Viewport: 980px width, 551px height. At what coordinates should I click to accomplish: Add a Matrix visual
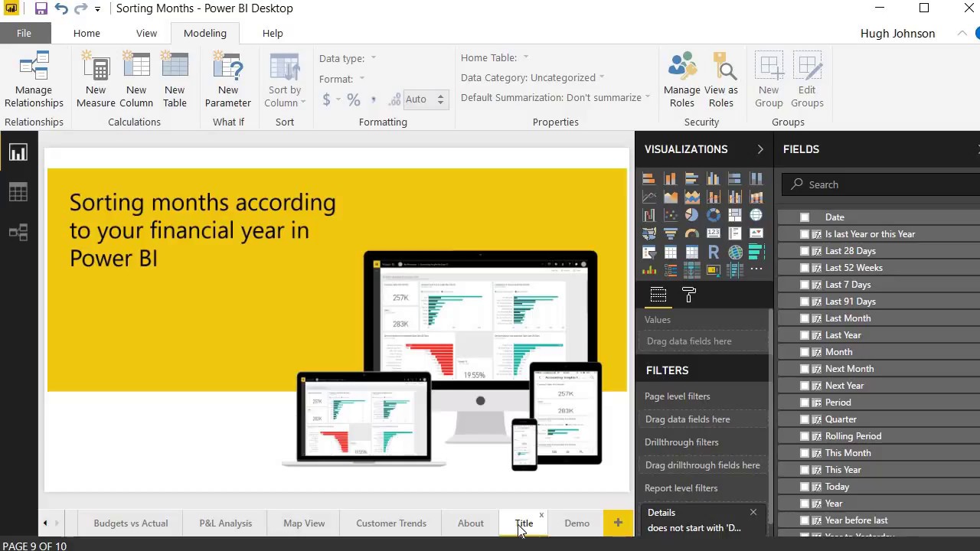coord(692,252)
